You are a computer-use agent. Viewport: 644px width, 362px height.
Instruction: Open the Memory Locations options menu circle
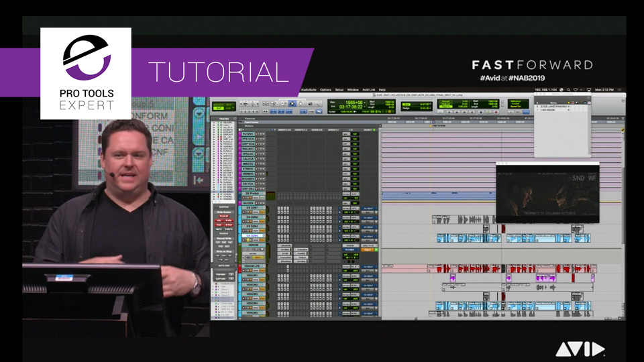[x=588, y=98]
